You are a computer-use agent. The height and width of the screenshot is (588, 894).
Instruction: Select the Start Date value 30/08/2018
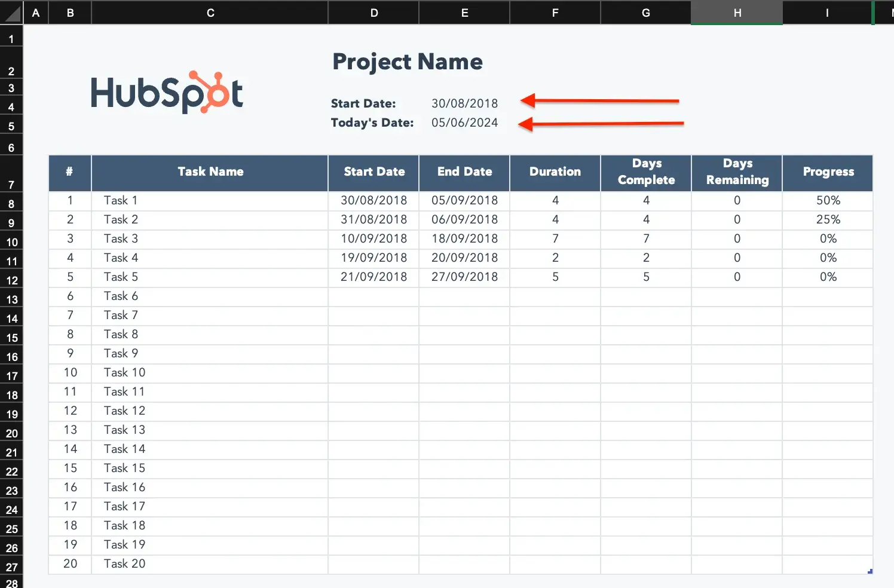click(464, 103)
